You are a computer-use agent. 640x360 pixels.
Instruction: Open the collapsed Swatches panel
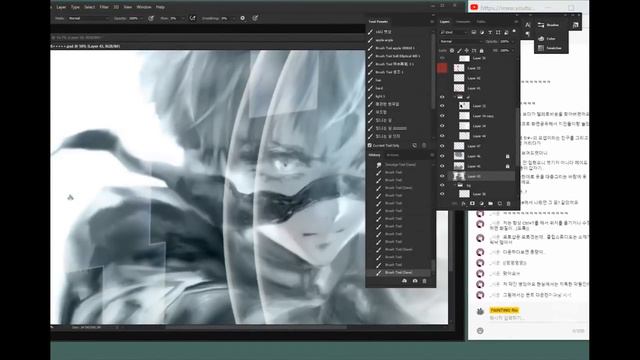pos(550,48)
